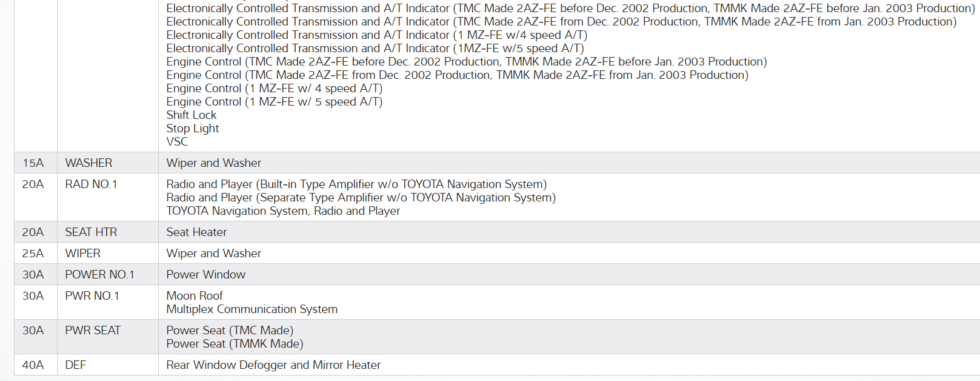The height and width of the screenshot is (381, 980).
Task: Click the SEAT HTR fuse label
Action: point(91,232)
